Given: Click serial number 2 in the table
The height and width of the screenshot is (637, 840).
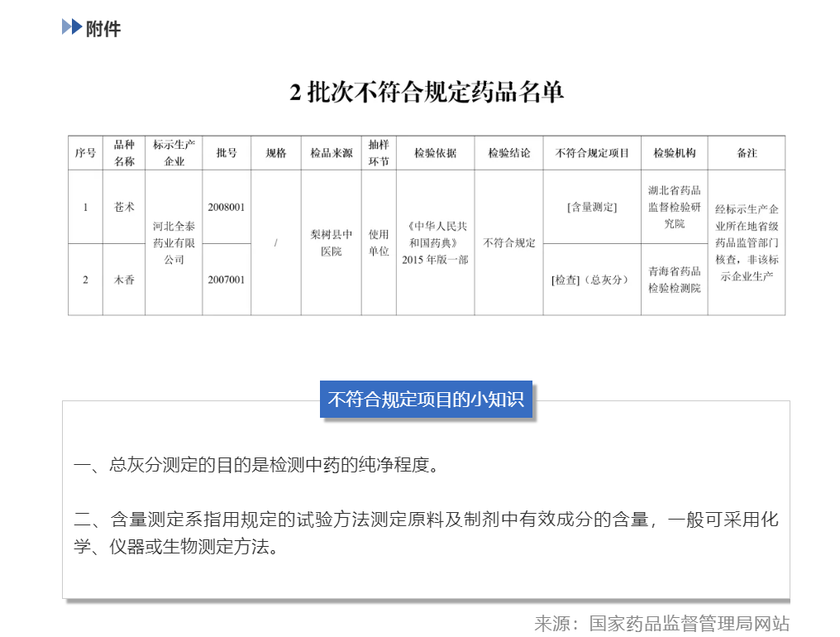Looking at the screenshot, I should click(x=85, y=280).
